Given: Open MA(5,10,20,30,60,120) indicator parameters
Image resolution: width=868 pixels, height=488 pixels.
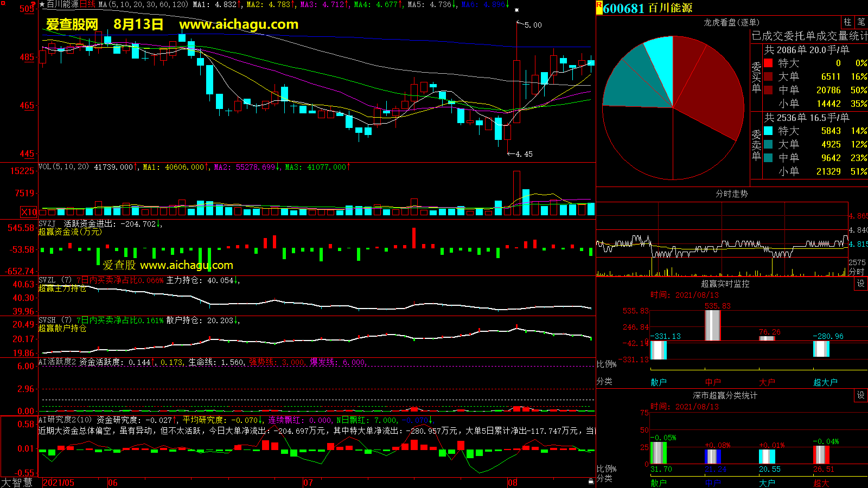Looking at the screenshot, I should pos(143,4).
